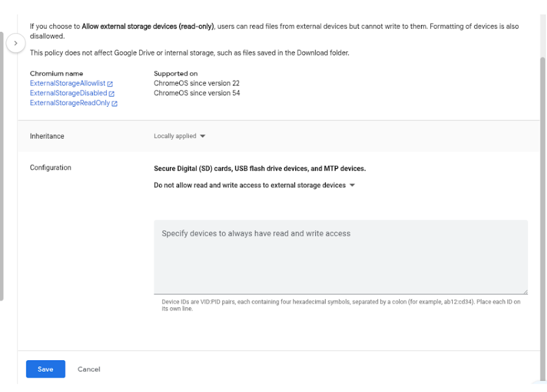Click the text area resize handle corner
This screenshot has height=392, width=547.
coord(526,292)
